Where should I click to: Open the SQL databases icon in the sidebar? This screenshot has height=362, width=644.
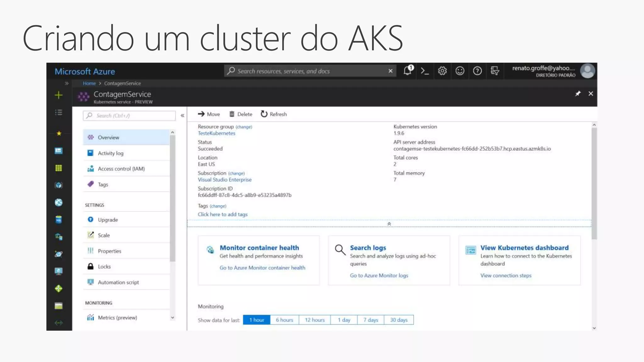click(58, 220)
